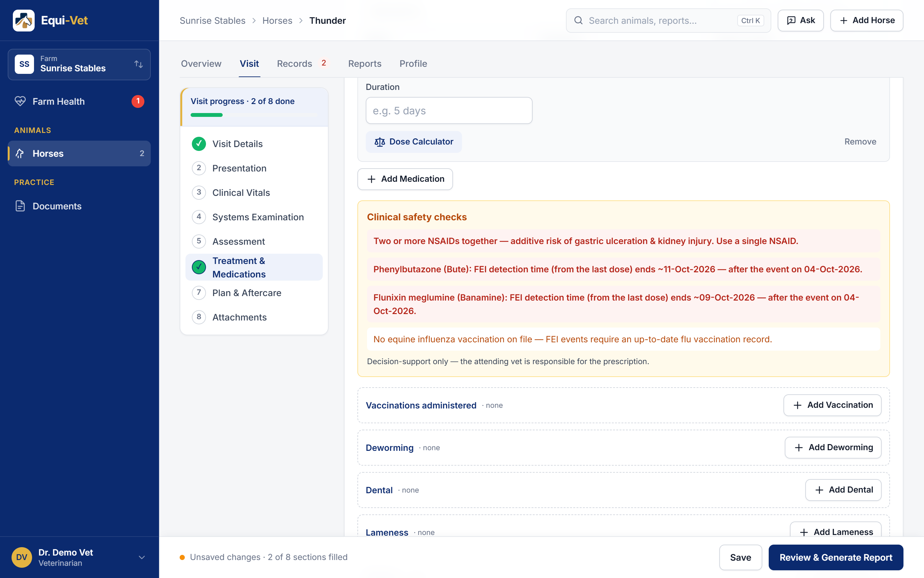This screenshot has height=578, width=924.
Task: Click the Dose Calculator scale icon
Action: [380, 142]
